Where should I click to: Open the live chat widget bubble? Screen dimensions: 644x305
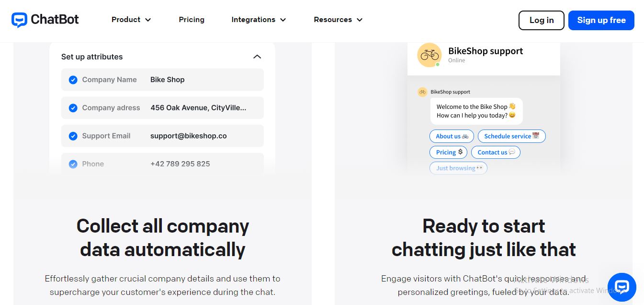tap(621, 287)
